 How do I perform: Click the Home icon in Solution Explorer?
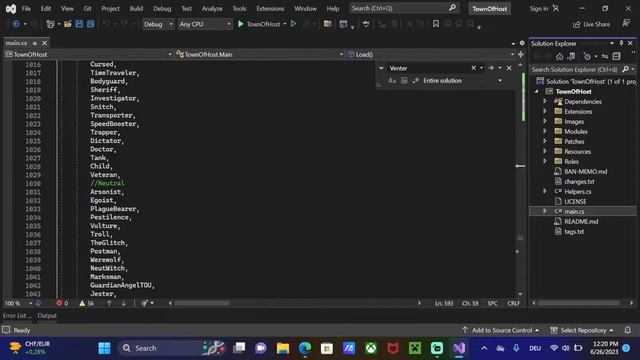pos(559,56)
